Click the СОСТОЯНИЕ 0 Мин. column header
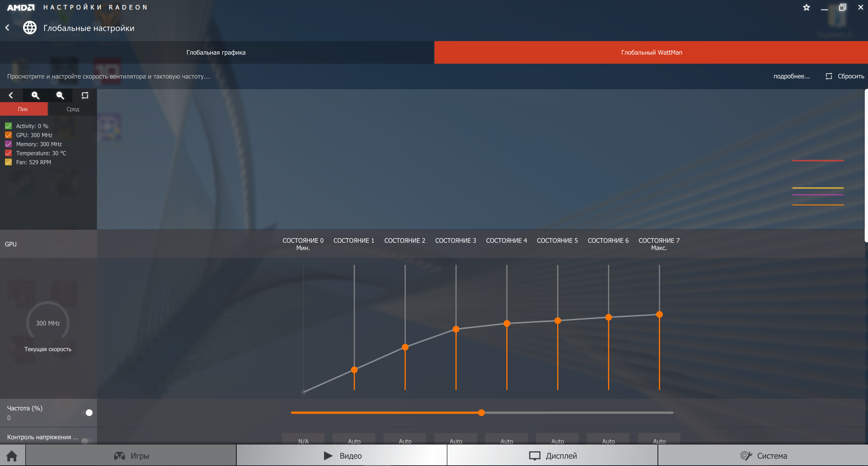 pyautogui.click(x=303, y=244)
